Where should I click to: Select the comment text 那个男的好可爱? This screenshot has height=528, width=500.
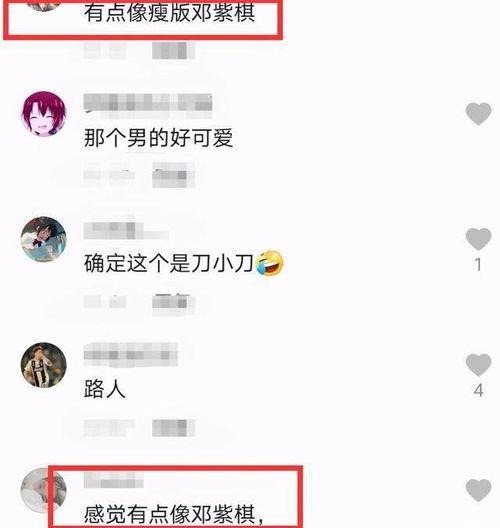tap(158, 138)
